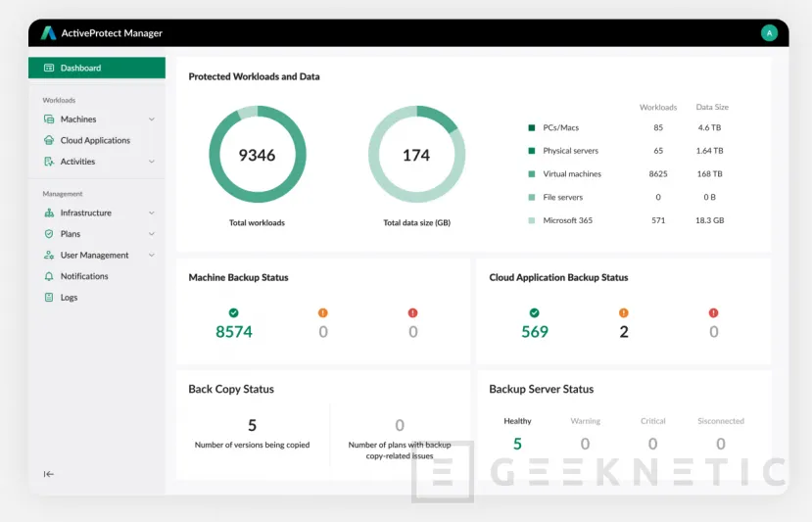812x522 pixels.
Task: Click the Total workloads donut chart 9346
Action: click(x=258, y=155)
